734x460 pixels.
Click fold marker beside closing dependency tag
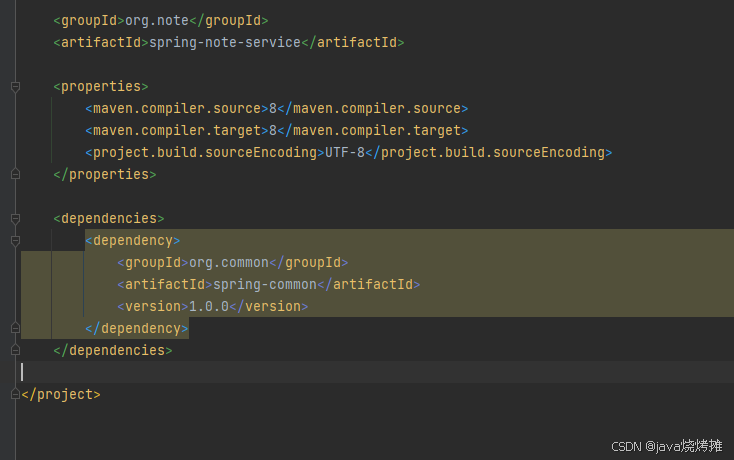point(15,328)
